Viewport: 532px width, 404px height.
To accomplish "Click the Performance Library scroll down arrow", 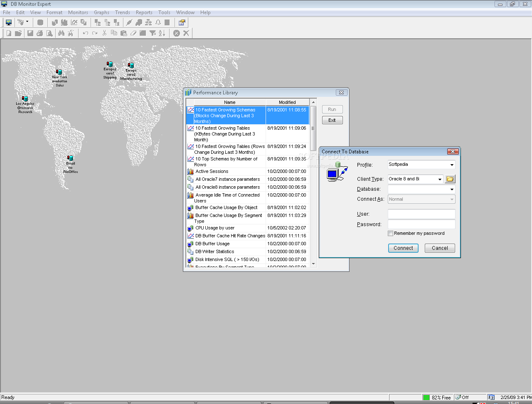I will 313,264.
